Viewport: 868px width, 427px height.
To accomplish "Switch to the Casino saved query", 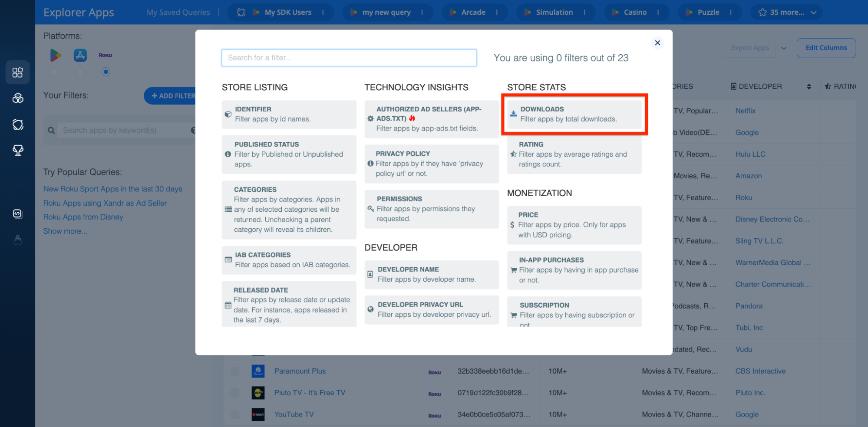I will [x=635, y=12].
